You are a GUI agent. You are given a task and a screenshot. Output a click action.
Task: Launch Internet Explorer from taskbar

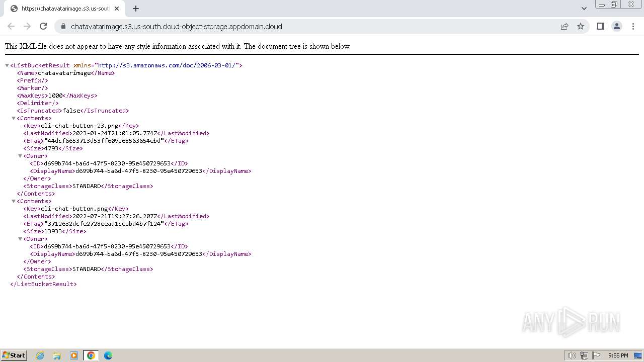40,355
